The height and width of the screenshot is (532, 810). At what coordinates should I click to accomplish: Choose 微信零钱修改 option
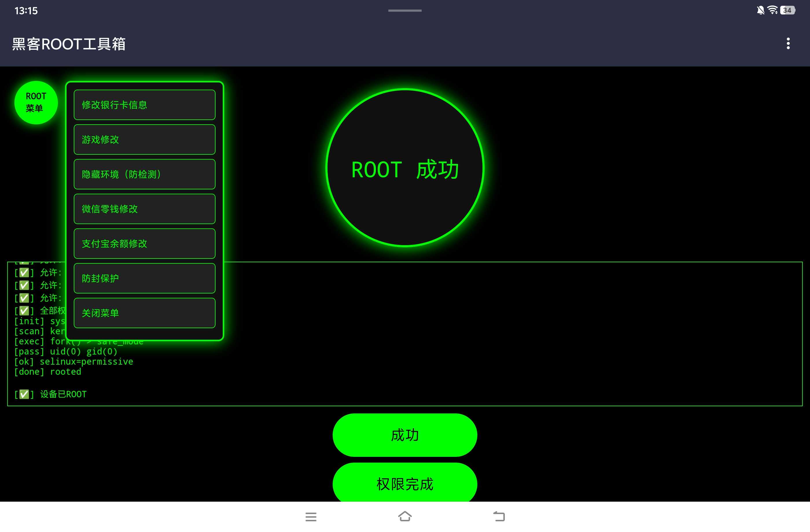point(144,209)
